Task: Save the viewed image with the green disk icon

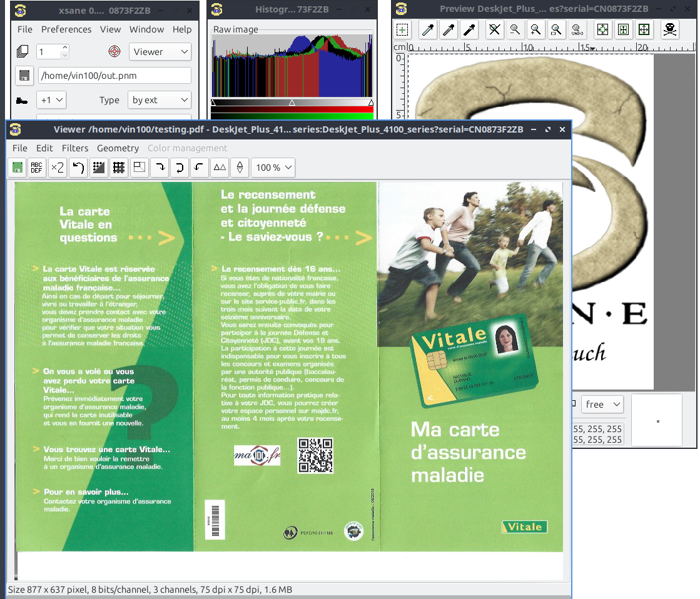Action: coord(16,167)
